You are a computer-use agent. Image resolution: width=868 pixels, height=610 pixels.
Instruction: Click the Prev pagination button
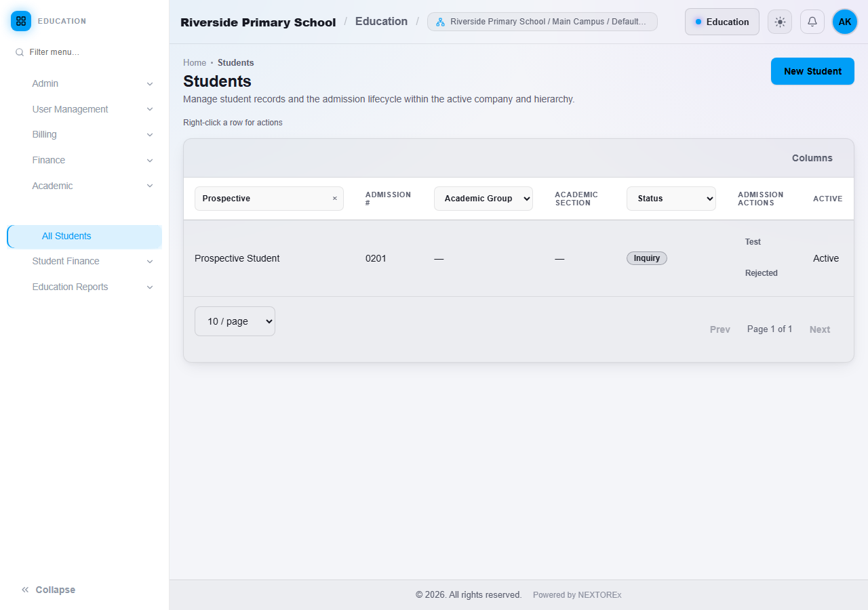click(x=720, y=329)
